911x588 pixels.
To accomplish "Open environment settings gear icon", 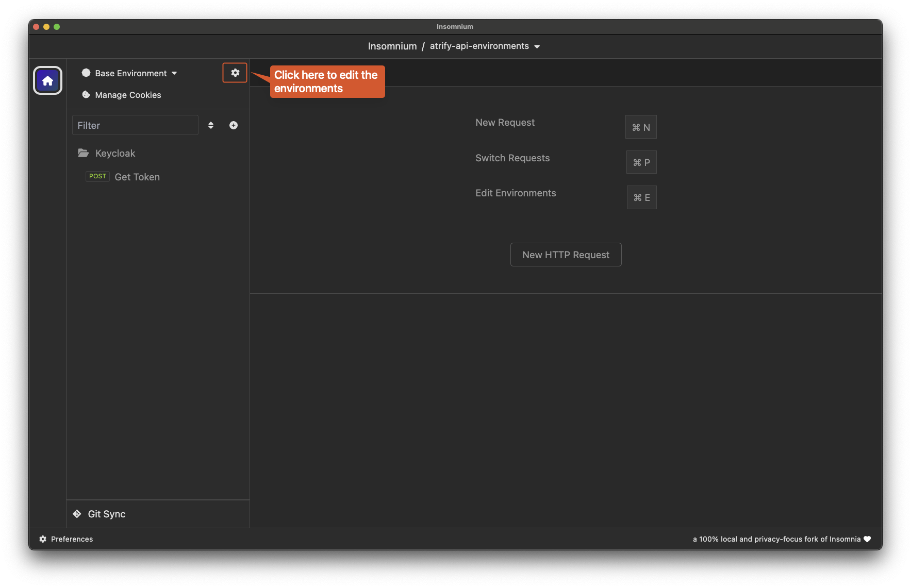I will tap(235, 73).
